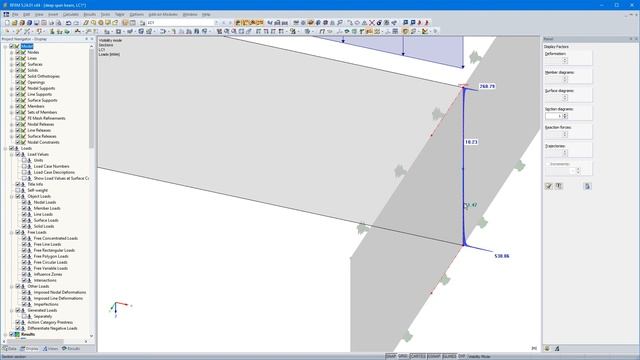Enable the FE Mesh Refinements checkbox
The image size is (640, 360).
point(18,118)
